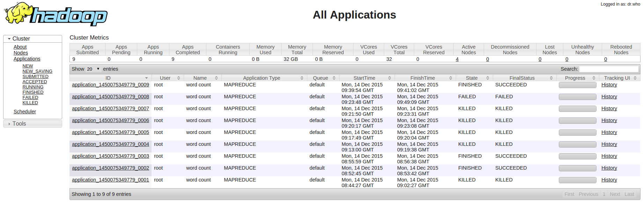Focus the Search input field
Screen dimensions: 644x206
(x=609, y=69)
